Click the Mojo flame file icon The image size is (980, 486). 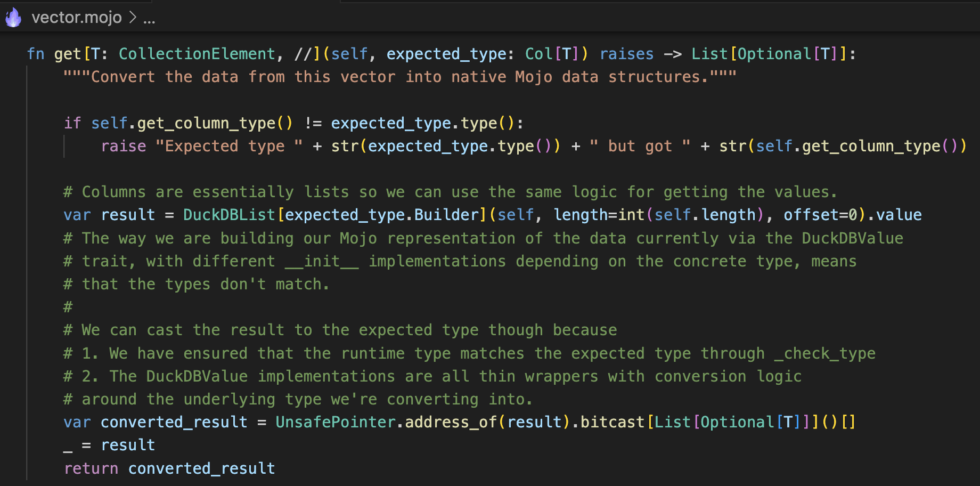tap(13, 18)
